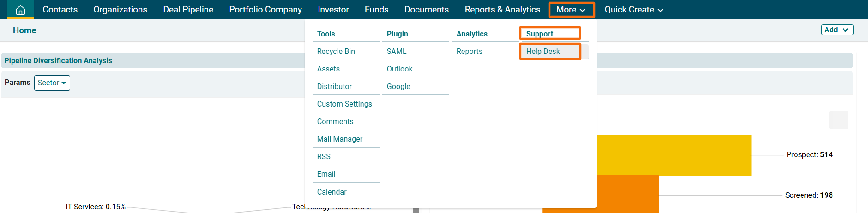Open the chart options ellipsis button
This screenshot has width=868, height=213.
pos(838,119)
